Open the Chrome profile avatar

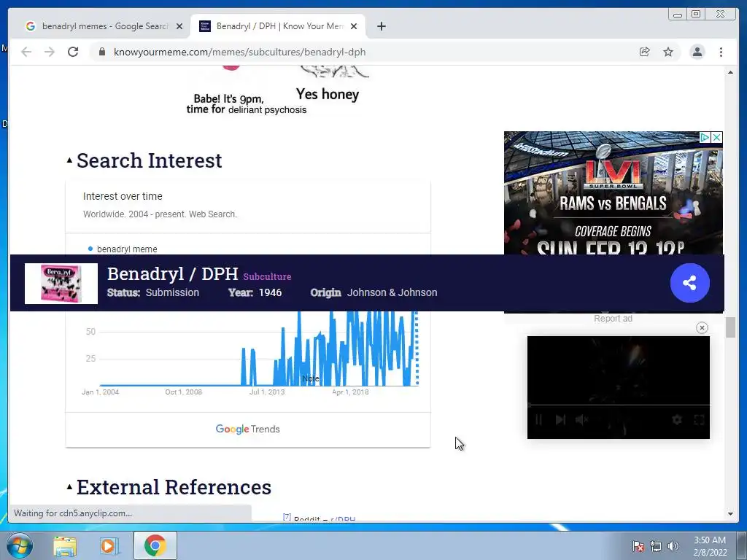(x=697, y=52)
